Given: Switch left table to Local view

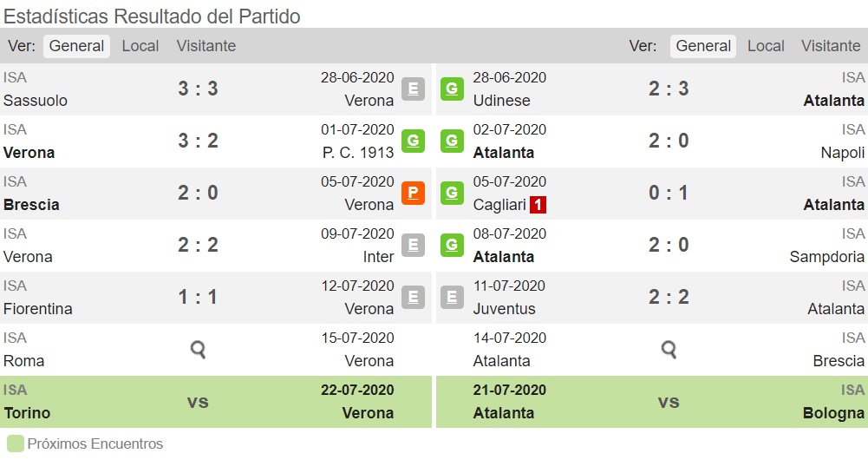Looking at the screenshot, I should pyautogui.click(x=140, y=46).
